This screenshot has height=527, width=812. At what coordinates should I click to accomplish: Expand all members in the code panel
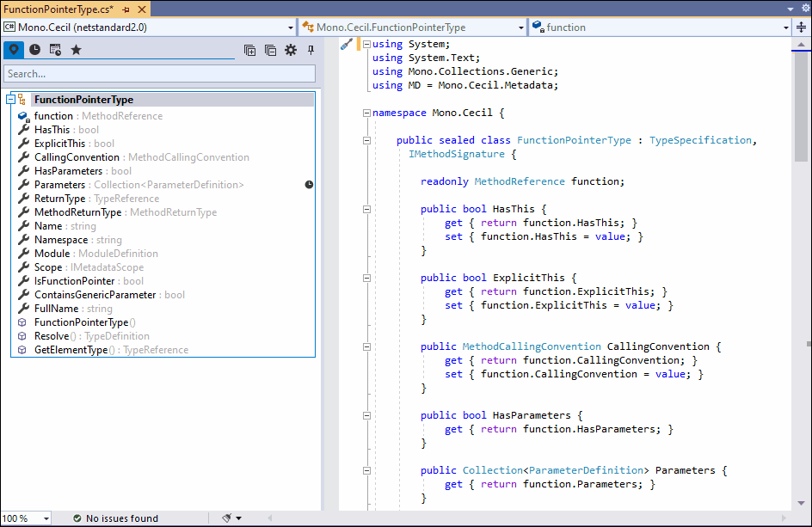[249, 50]
